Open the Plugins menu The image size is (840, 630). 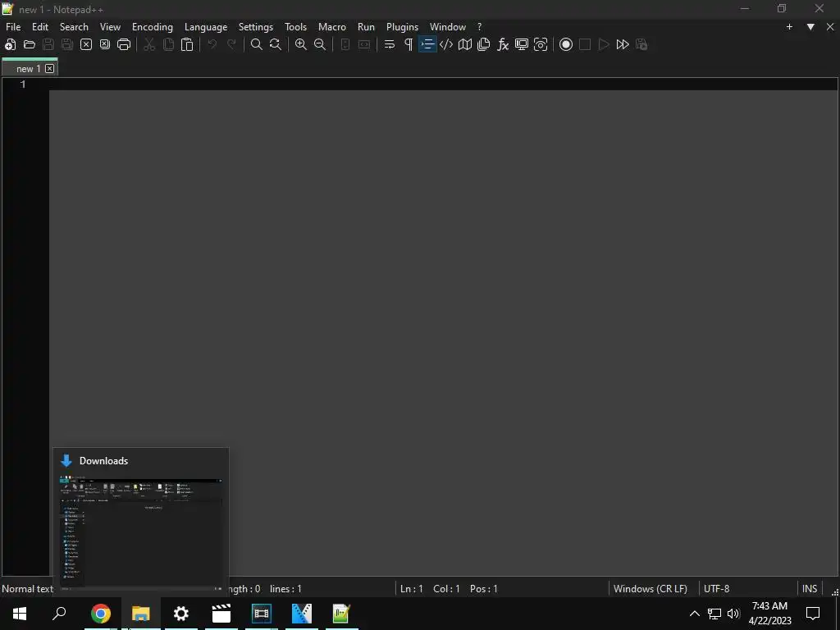point(402,27)
